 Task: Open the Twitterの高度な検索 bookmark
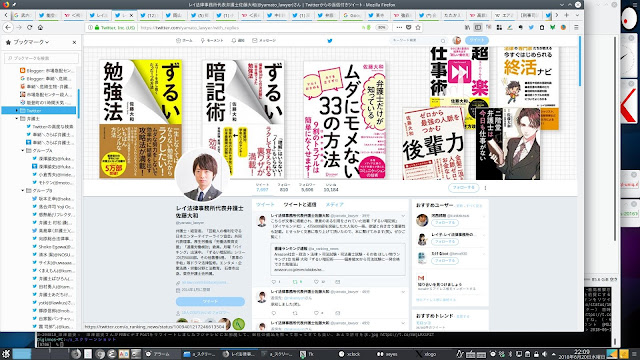(50, 127)
